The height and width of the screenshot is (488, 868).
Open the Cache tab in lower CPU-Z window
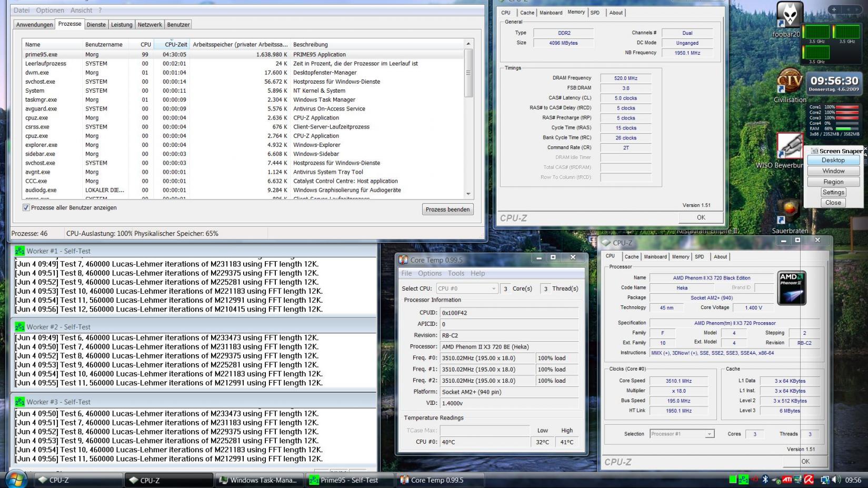(x=632, y=257)
